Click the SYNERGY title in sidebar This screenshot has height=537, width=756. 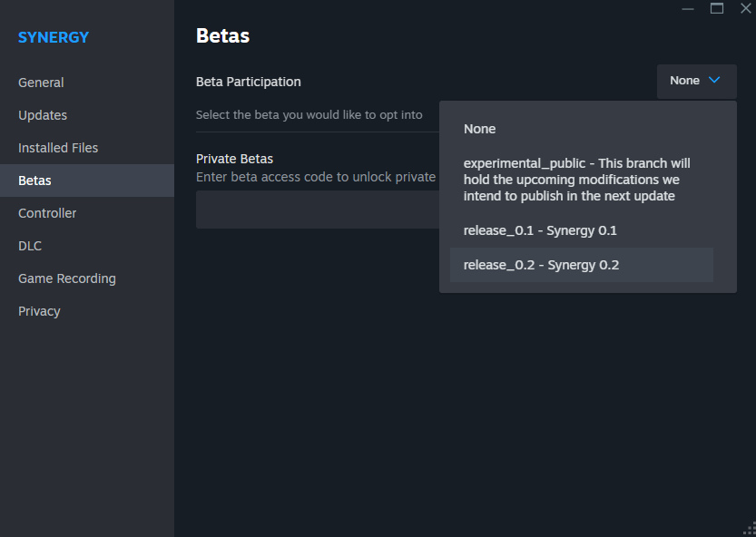[x=54, y=37]
